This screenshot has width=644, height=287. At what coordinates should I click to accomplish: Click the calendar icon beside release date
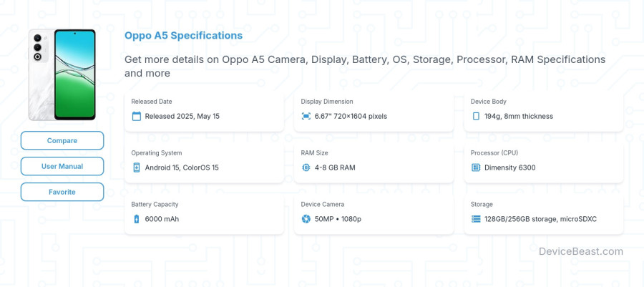pos(137,116)
